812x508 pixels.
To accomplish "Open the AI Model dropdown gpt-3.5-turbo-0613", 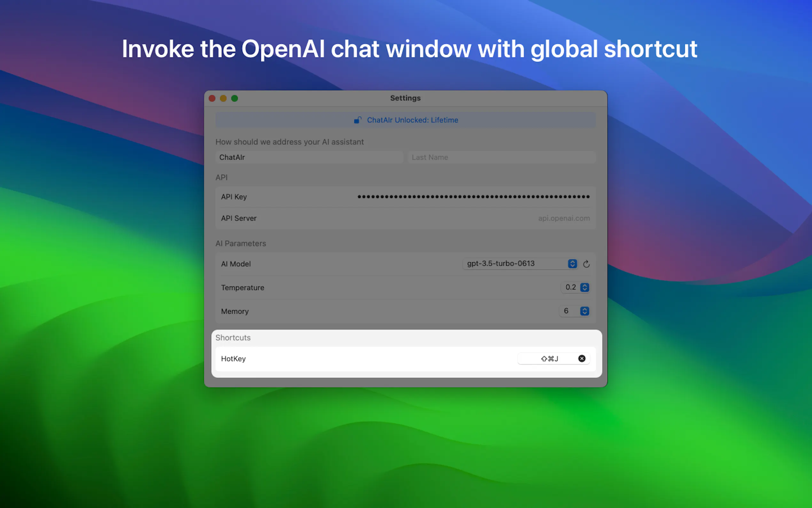I will [520, 264].
